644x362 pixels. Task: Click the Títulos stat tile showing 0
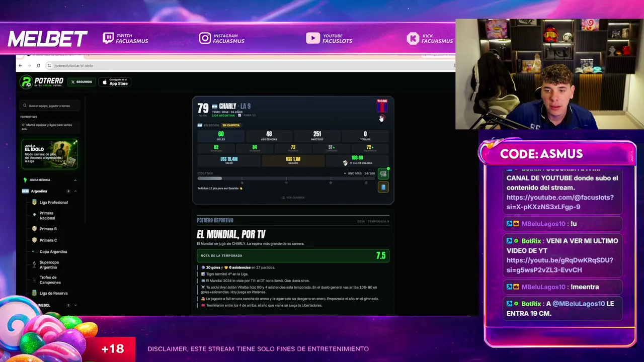[365, 136]
